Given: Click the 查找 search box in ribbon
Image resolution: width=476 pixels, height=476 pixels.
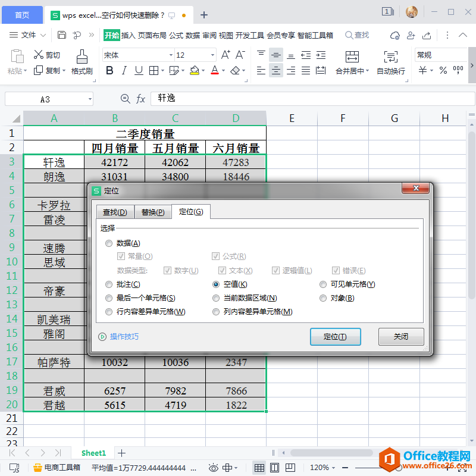Looking at the screenshot, I should [357, 35].
